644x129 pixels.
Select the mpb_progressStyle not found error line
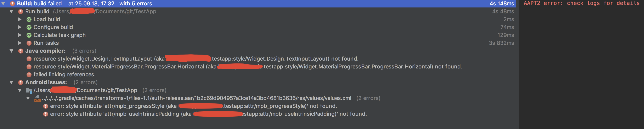click(175, 106)
